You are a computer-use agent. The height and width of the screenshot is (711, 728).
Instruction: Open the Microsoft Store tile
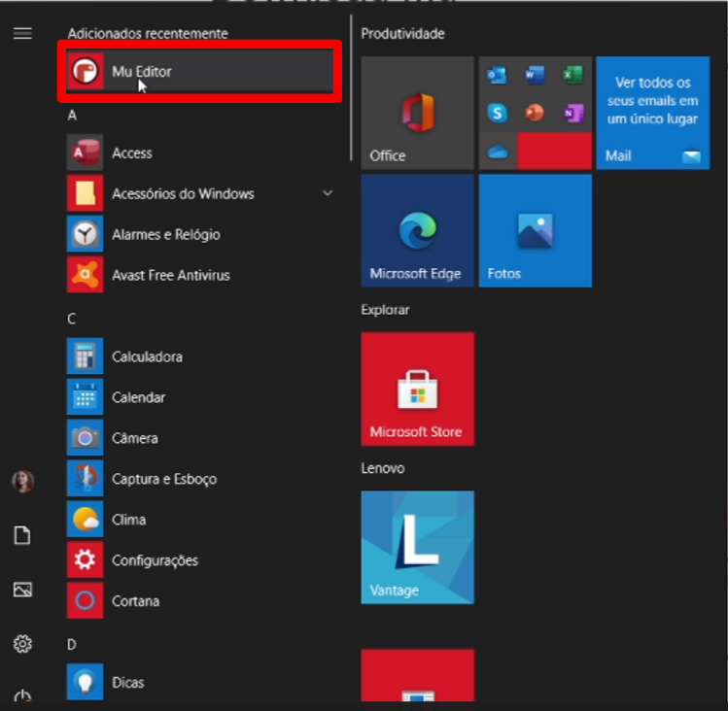(417, 389)
